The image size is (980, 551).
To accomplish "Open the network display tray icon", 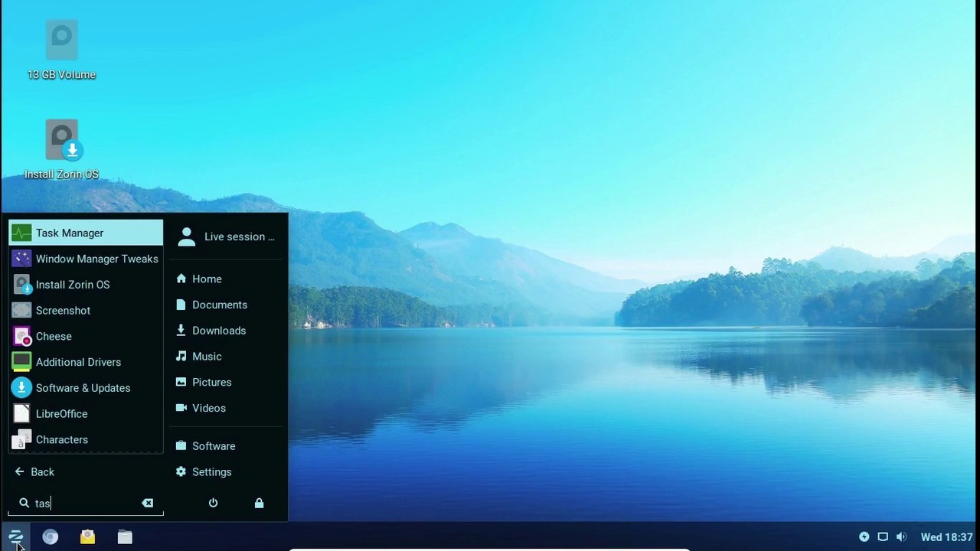I will tap(883, 537).
